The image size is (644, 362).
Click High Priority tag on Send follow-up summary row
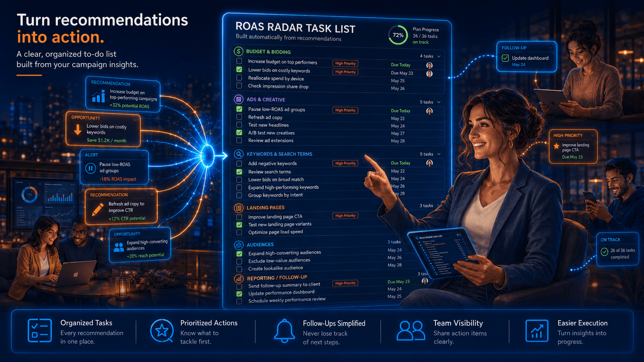(x=345, y=283)
